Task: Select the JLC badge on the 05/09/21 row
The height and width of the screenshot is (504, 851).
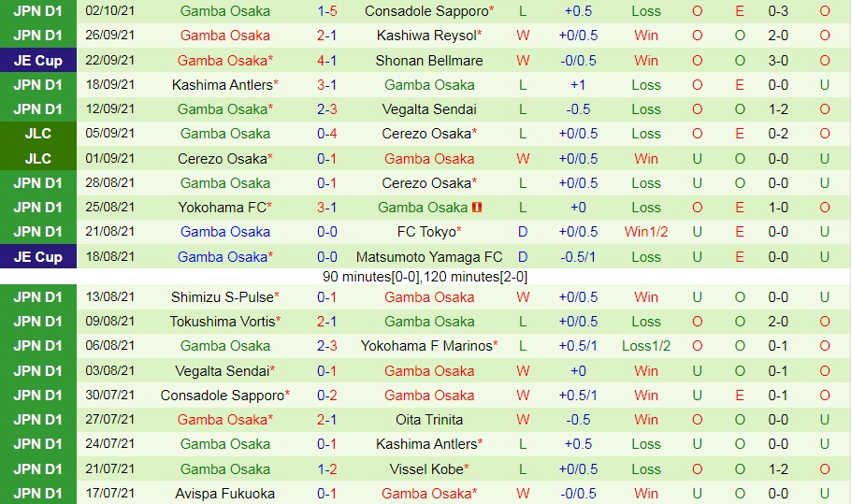Action: pos(38,134)
